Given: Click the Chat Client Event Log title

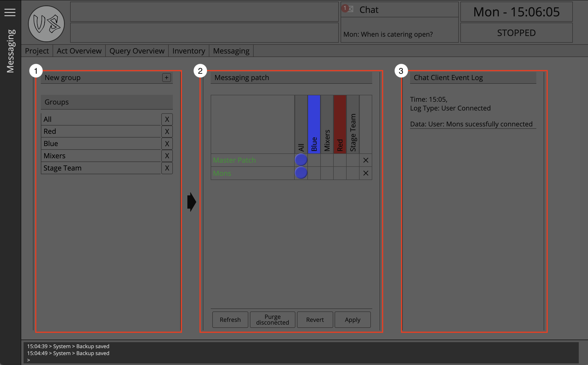Looking at the screenshot, I should (473, 78).
